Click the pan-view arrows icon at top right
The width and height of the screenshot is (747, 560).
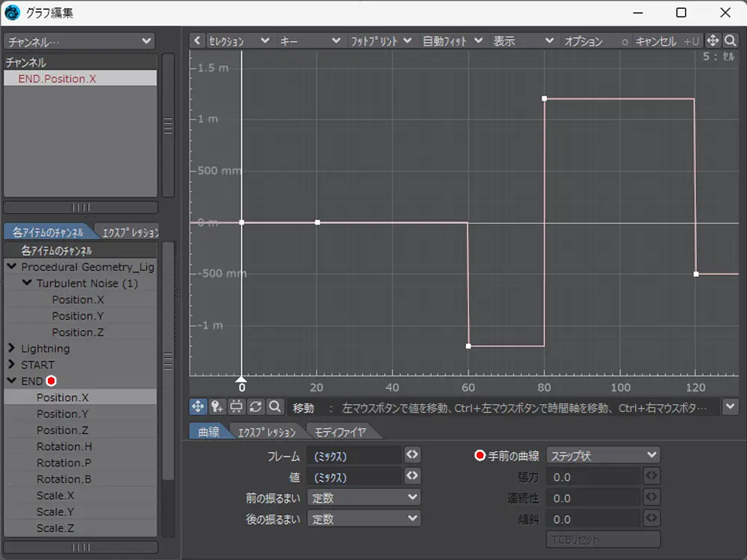[x=713, y=41]
